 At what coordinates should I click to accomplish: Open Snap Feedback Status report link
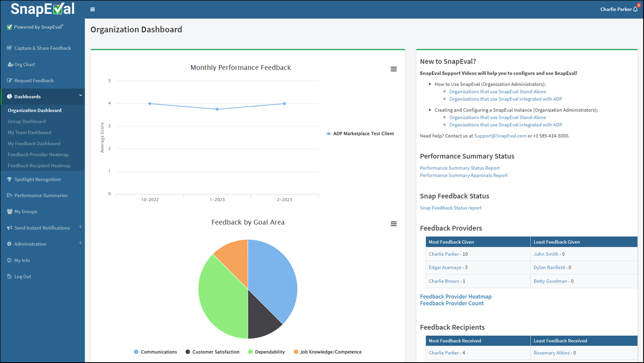click(451, 208)
